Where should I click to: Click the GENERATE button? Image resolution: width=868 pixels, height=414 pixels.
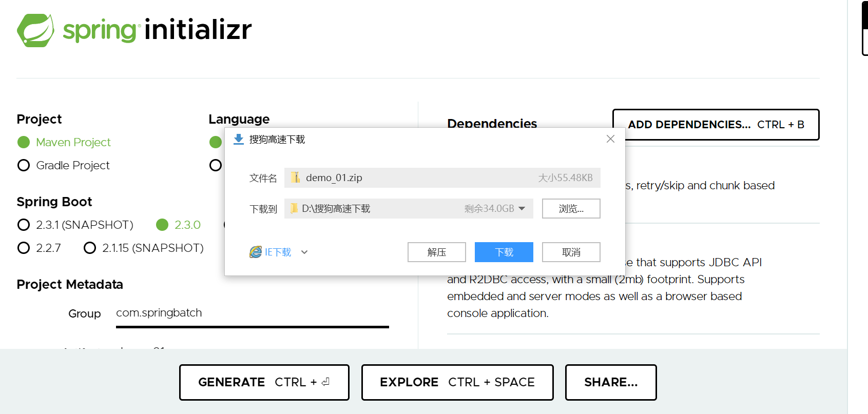pyautogui.click(x=264, y=382)
